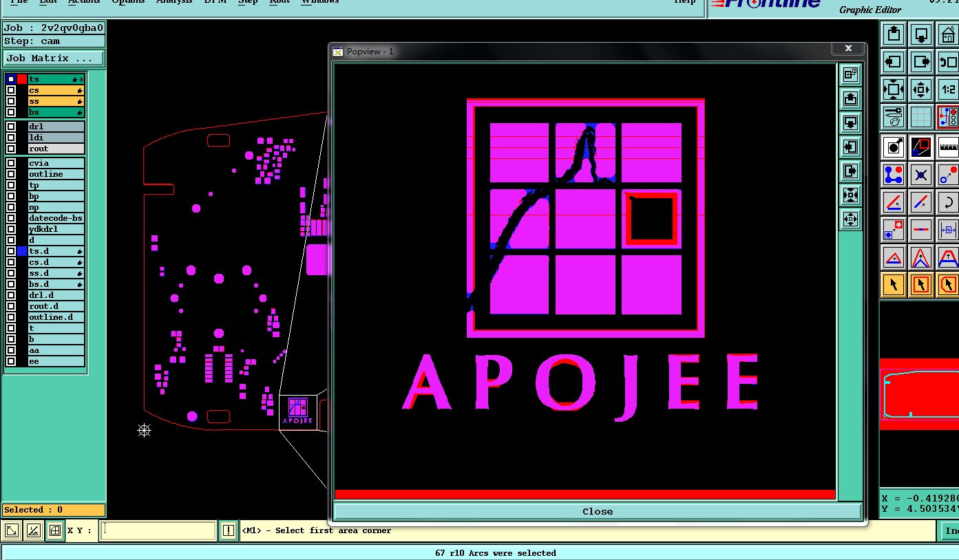The image size is (959, 560).
Task: Select the rout.d layer name
Action: click(56, 306)
